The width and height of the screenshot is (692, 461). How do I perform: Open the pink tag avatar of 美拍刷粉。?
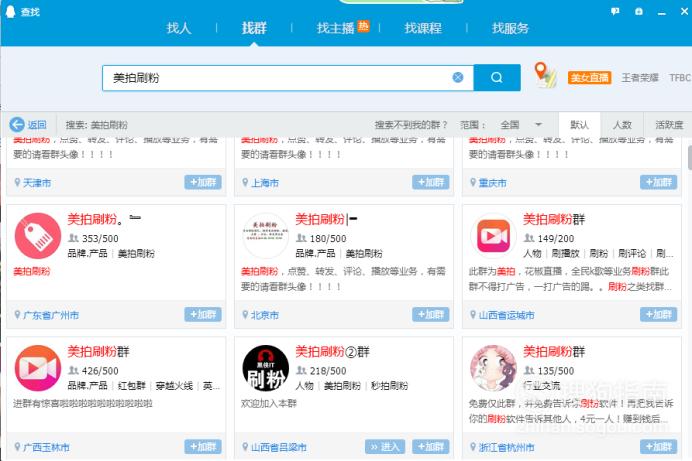pos(38,236)
